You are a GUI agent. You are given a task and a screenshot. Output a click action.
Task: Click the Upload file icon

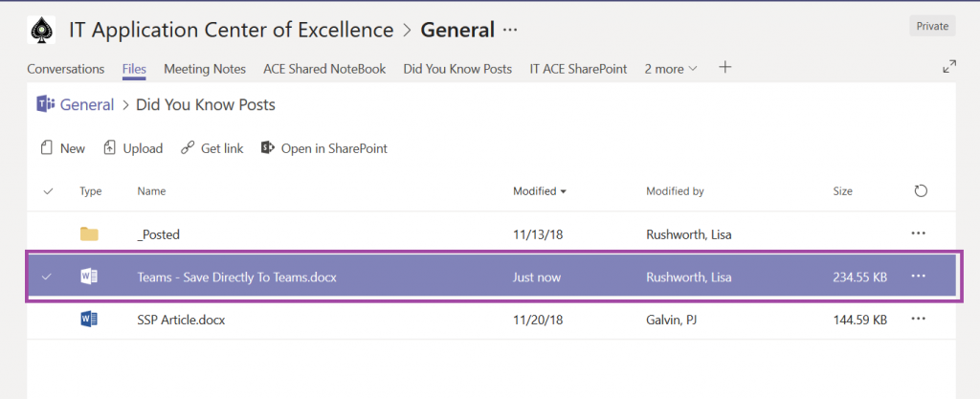coord(110,148)
